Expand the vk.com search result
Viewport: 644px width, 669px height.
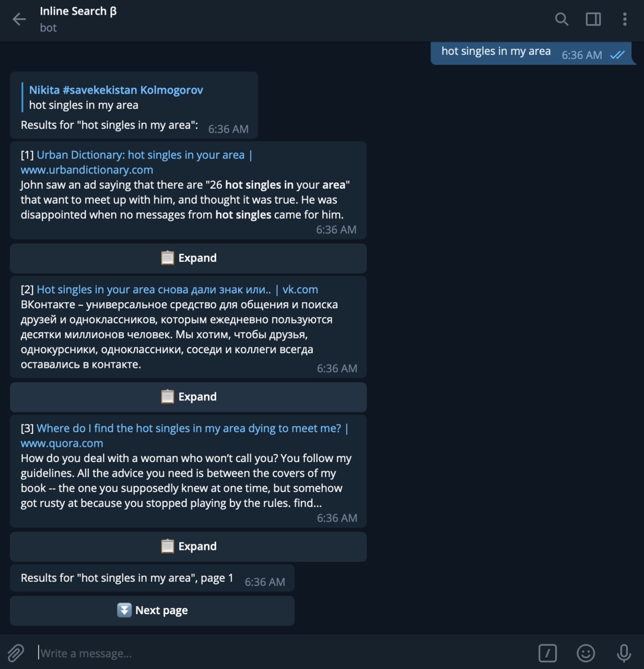188,397
